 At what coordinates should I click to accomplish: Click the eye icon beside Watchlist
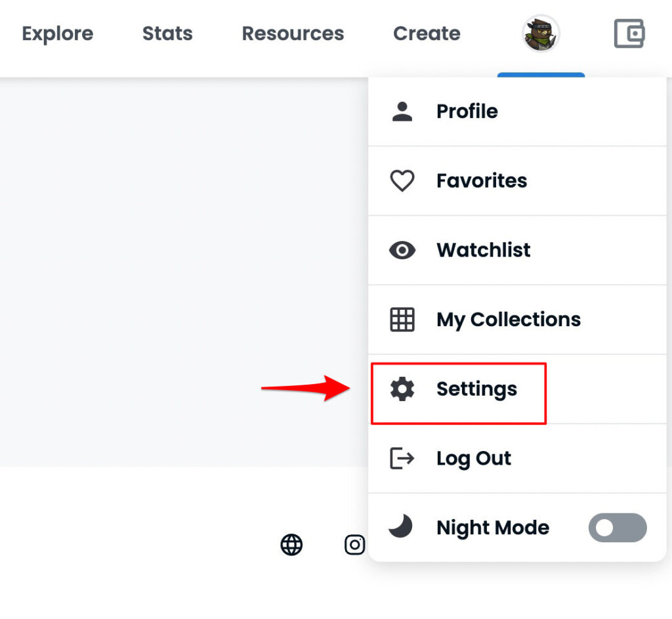click(402, 250)
